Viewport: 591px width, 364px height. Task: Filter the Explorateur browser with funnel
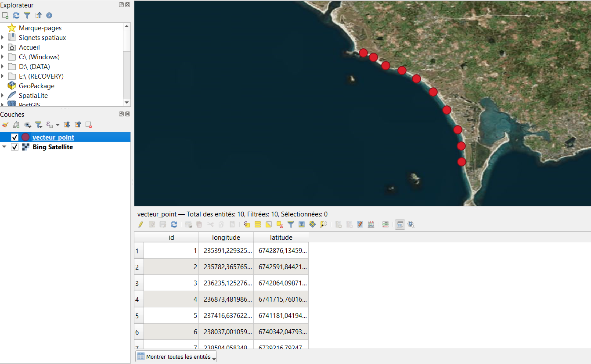click(x=27, y=15)
